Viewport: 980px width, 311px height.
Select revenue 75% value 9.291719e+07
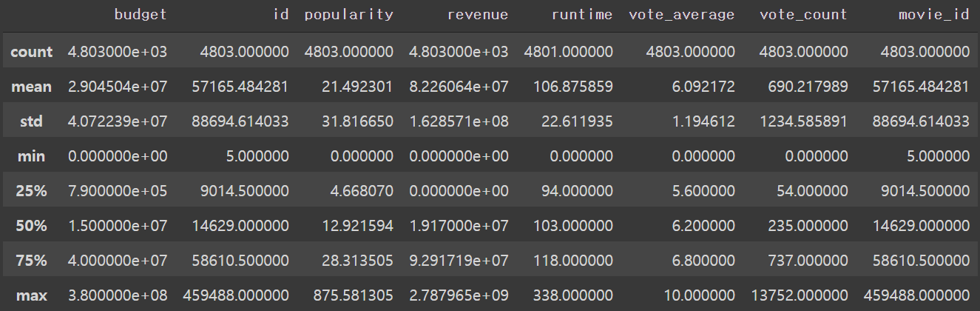click(459, 261)
